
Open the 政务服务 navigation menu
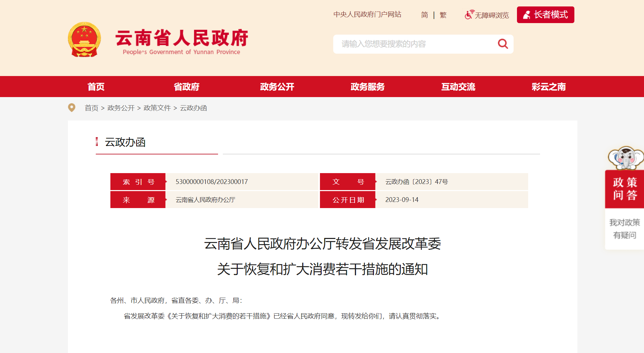(x=368, y=87)
